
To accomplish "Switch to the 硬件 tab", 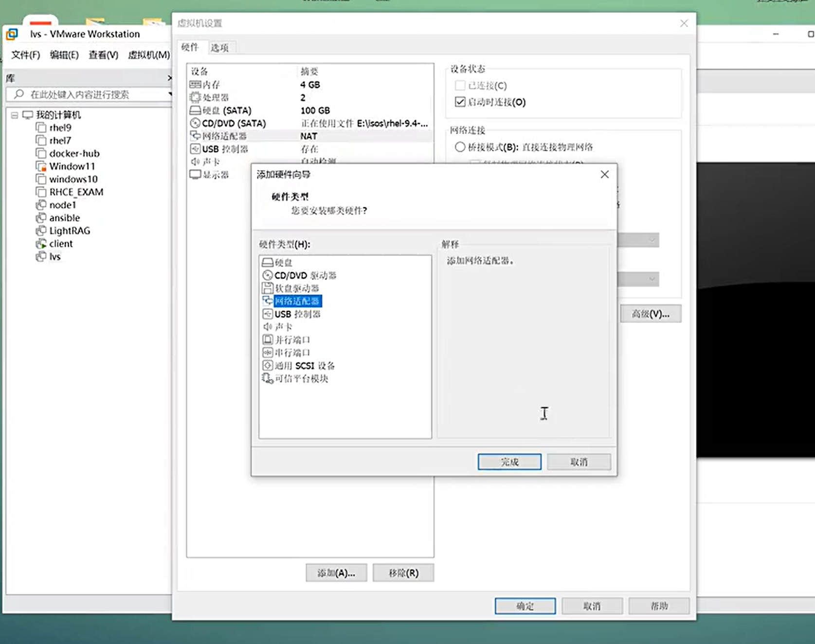I will click(x=190, y=47).
